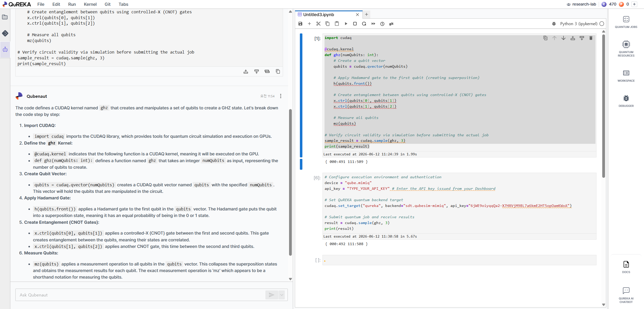The width and height of the screenshot is (644, 309).
Task: Open the Debugger panel in right sidebar
Action: (626, 101)
